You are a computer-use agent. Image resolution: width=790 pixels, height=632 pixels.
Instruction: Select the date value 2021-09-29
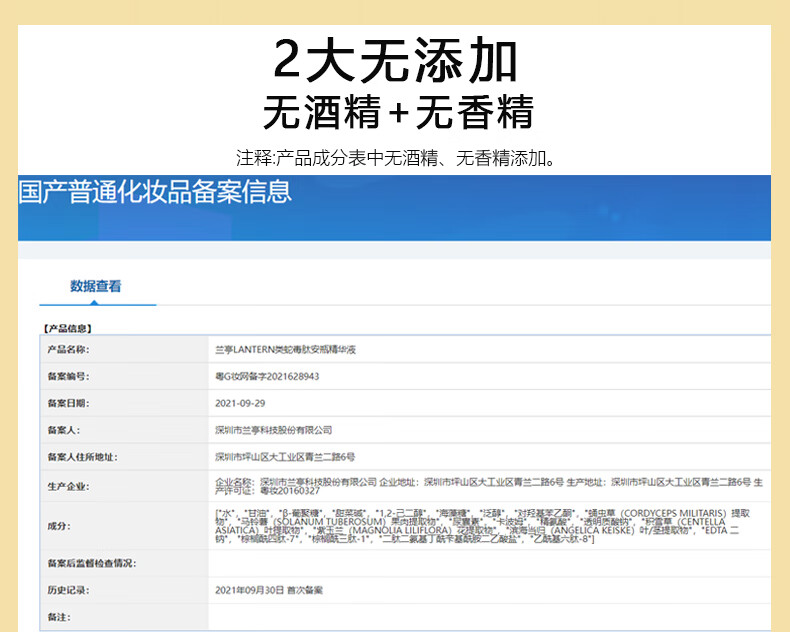point(240,403)
